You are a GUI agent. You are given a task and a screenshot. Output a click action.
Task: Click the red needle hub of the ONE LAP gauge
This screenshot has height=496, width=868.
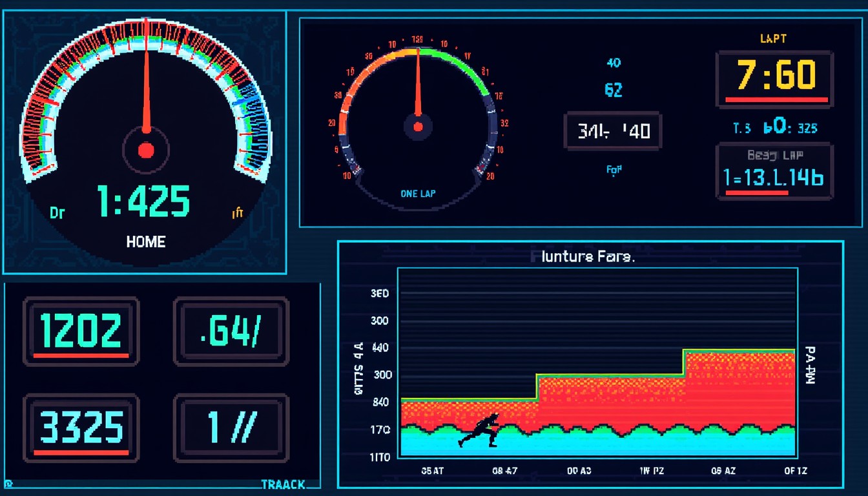click(x=418, y=126)
